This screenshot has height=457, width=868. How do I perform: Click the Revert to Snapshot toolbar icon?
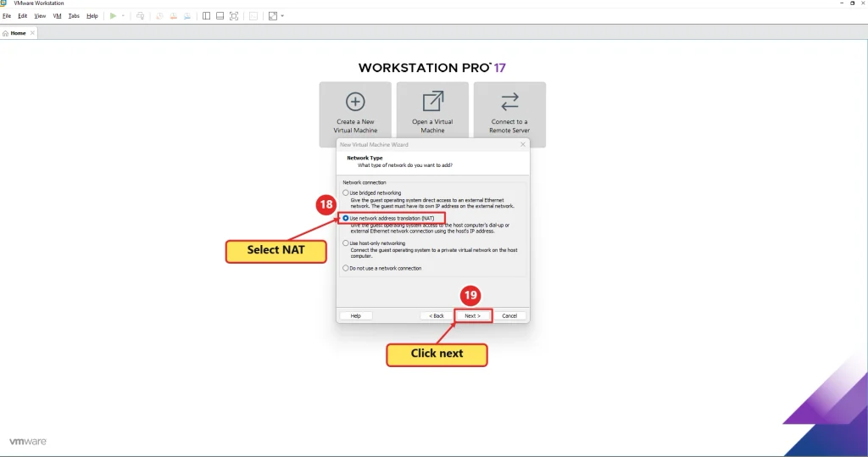coord(173,16)
